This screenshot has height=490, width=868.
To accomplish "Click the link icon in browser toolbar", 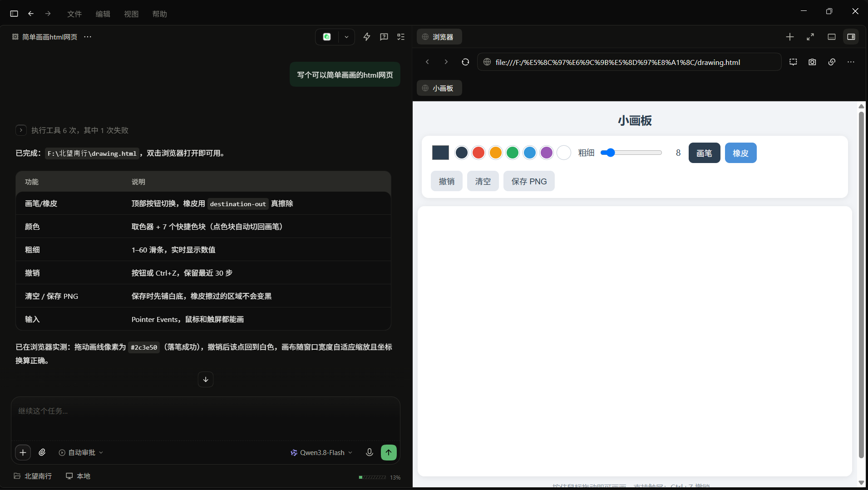I will click(x=832, y=62).
